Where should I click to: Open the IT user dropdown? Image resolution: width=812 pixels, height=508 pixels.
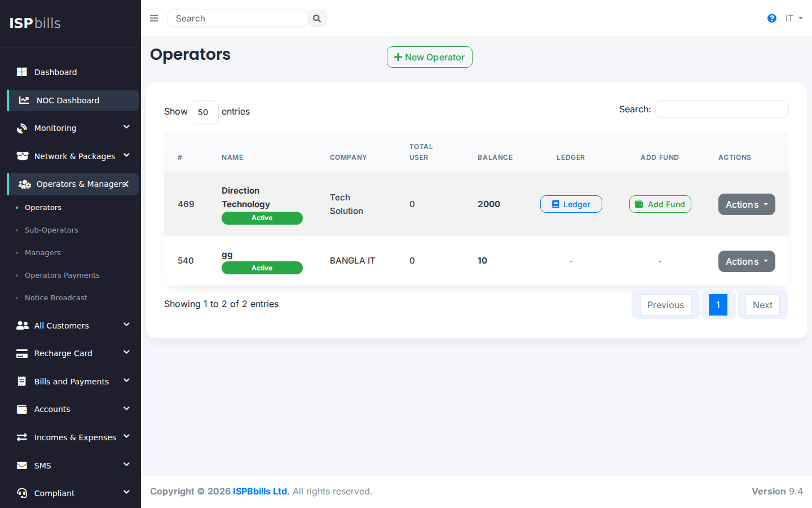coord(794,19)
